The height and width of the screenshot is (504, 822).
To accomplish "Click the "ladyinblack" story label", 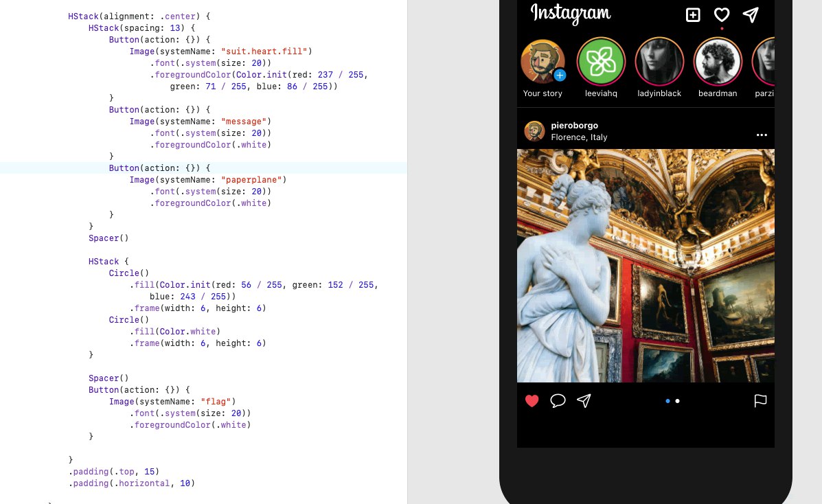I will pyautogui.click(x=659, y=93).
